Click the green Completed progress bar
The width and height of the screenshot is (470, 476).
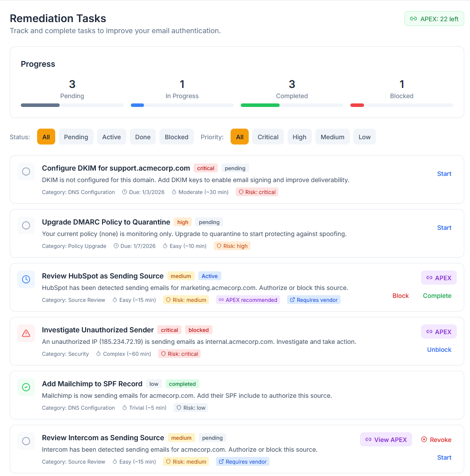point(260,105)
